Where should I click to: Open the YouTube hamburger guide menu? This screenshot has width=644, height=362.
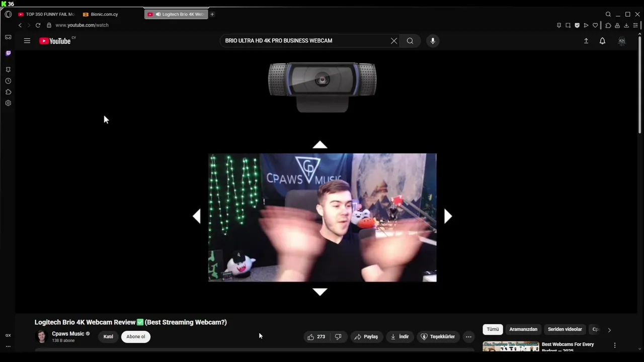click(27, 41)
